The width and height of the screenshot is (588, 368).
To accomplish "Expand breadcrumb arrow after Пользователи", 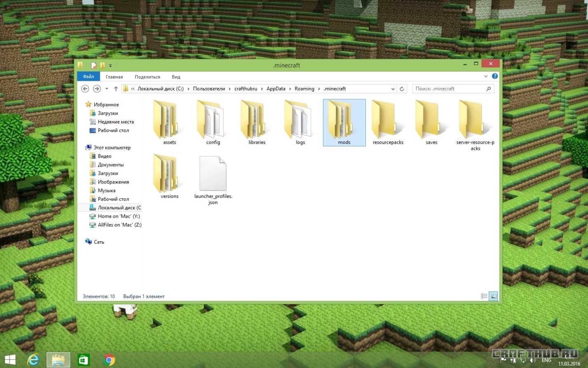I will [230, 89].
